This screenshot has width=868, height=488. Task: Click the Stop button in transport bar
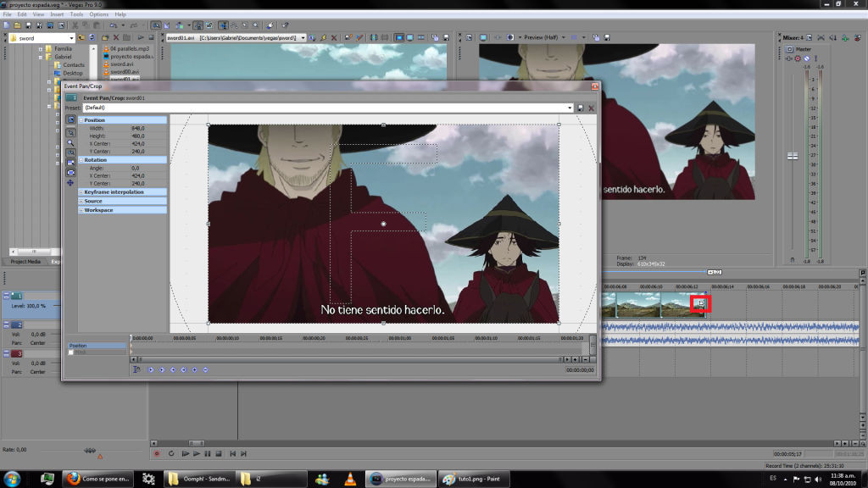[219, 454]
